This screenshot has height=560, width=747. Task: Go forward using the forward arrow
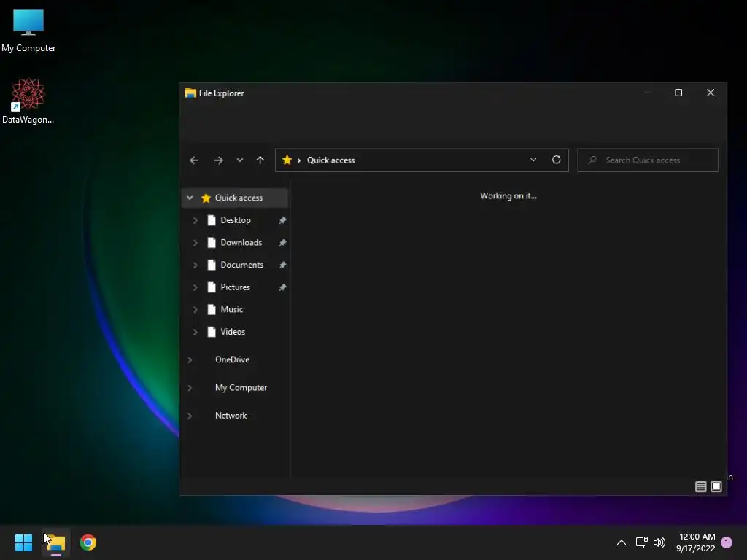point(219,160)
